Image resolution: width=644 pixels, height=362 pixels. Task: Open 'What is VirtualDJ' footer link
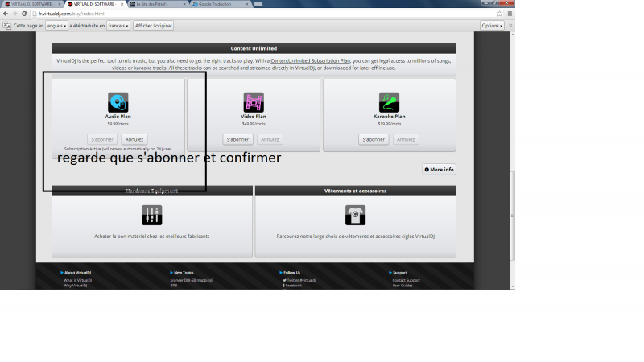[x=77, y=280]
